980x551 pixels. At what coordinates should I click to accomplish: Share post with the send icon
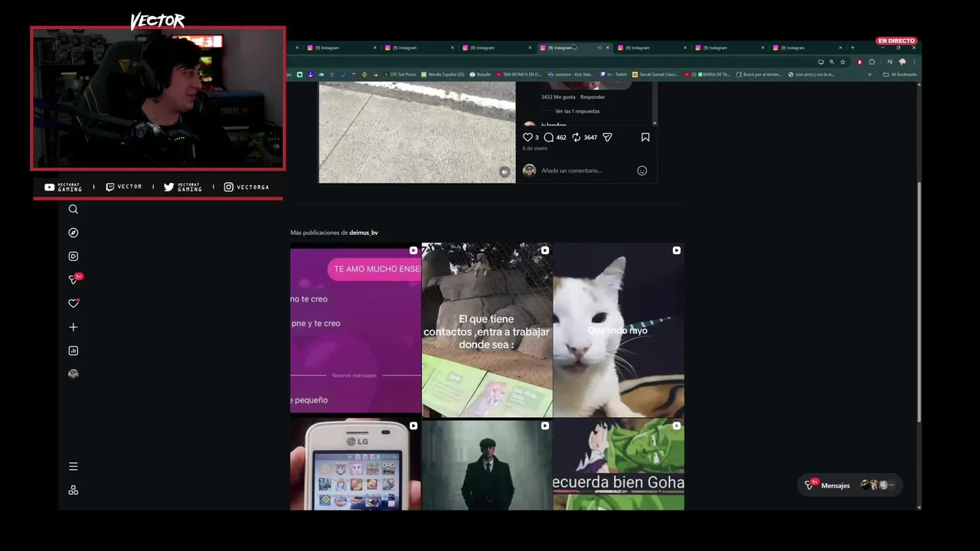[607, 137]
